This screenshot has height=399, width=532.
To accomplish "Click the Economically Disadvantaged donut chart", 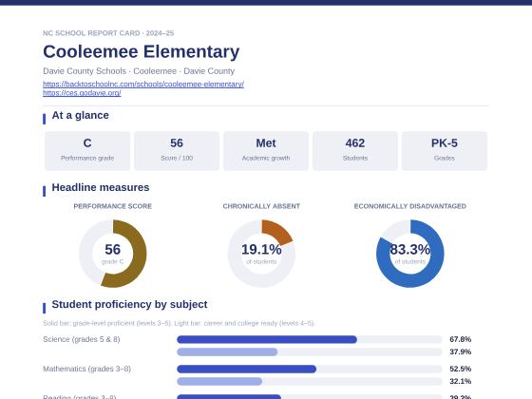I will 409,254.
